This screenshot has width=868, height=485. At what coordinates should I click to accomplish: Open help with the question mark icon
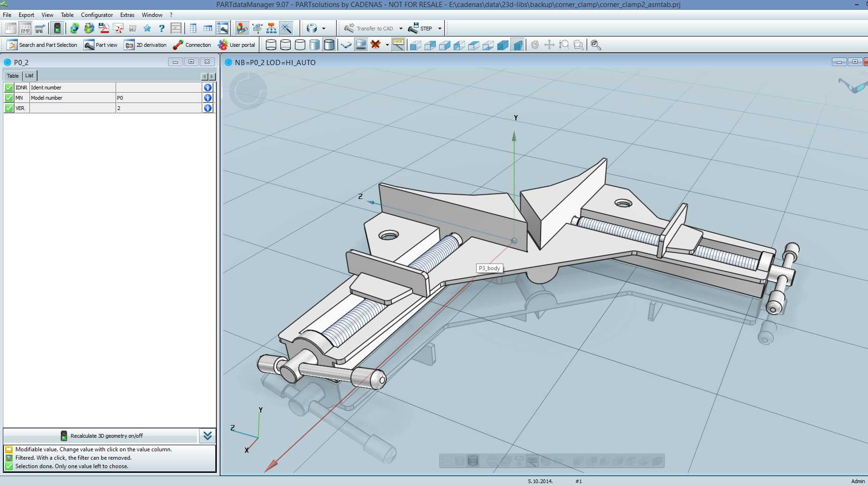coord(162,29)
